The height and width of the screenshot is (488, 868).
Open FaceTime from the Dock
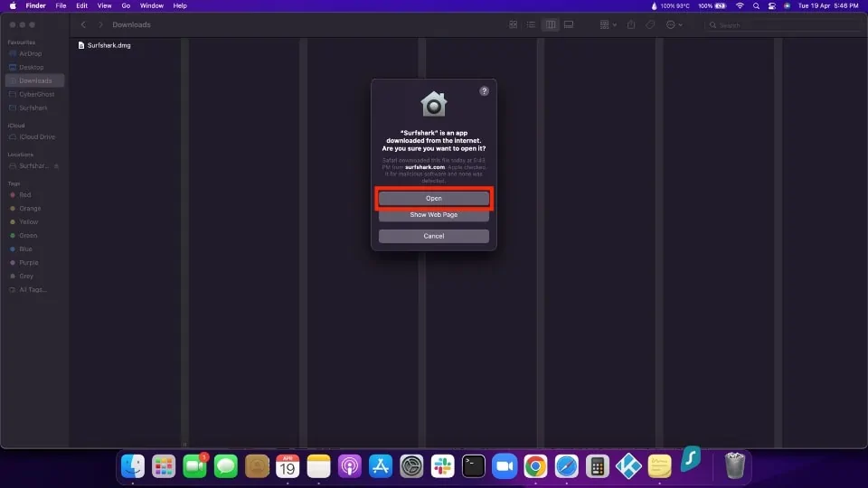point(195,466)
